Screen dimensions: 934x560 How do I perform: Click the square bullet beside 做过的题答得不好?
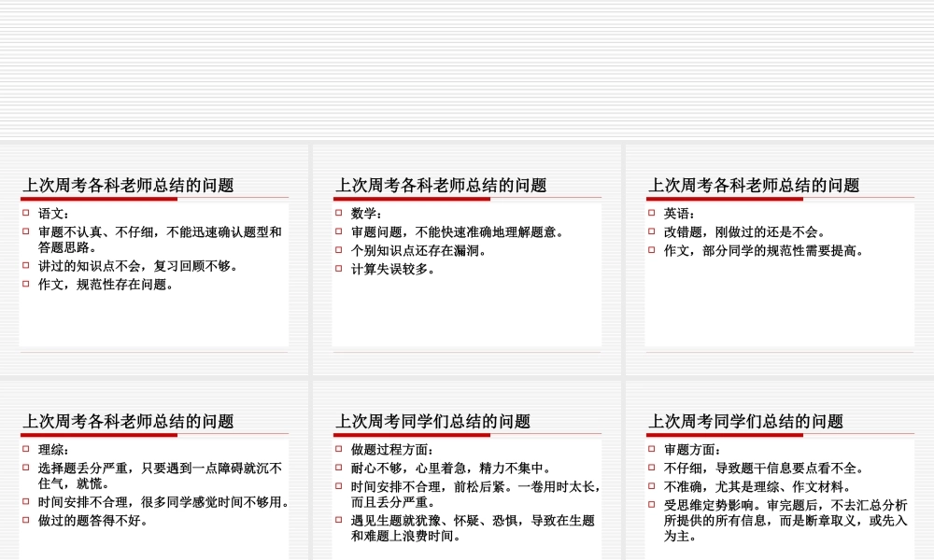point(25,520)
